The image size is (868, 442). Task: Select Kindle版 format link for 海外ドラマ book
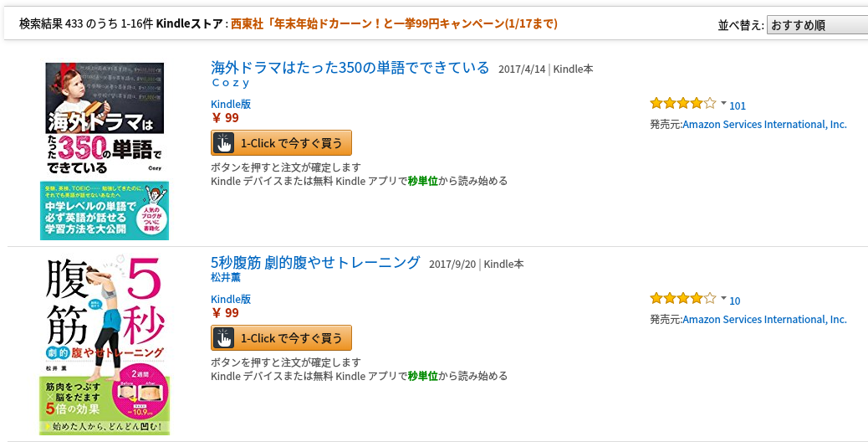231,104
